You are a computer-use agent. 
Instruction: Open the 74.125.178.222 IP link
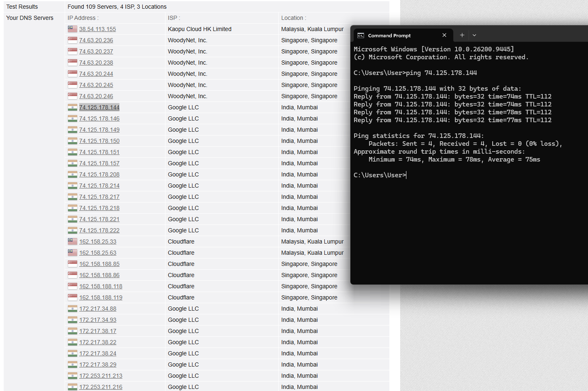[99, 230]
